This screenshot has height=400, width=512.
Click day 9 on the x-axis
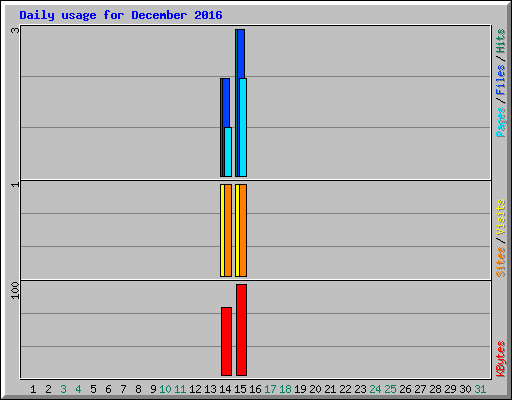153,389
